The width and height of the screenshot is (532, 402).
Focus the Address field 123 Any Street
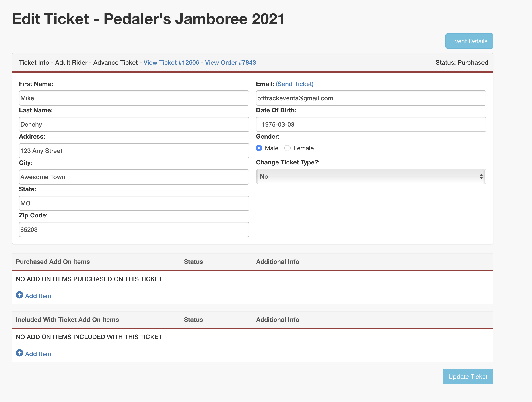(134, 151)
